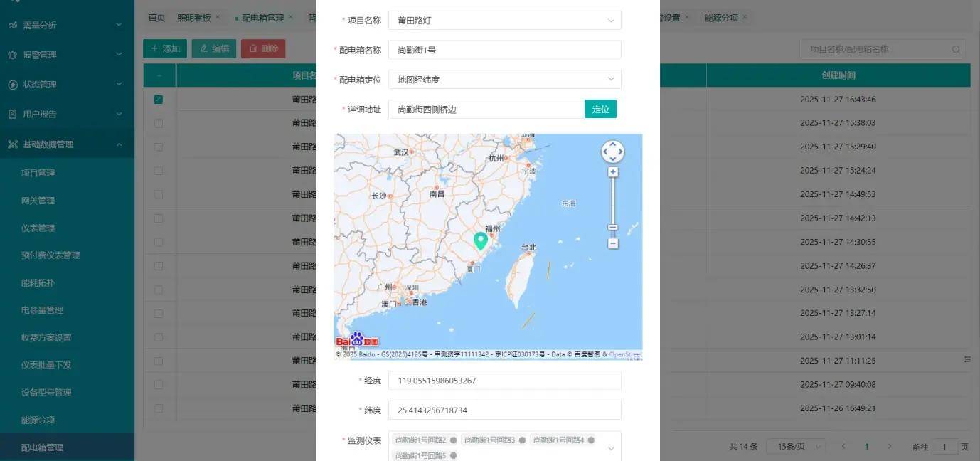Image resolution: width=980 pixels, height=461 pixels.
Task: Check the second row's checkbox
Action: pyautogui.click(x=159, y=123)
